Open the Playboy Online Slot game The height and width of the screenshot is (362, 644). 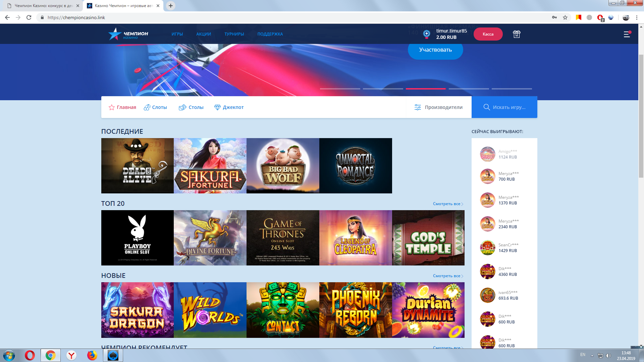click(x=138, y=238)
